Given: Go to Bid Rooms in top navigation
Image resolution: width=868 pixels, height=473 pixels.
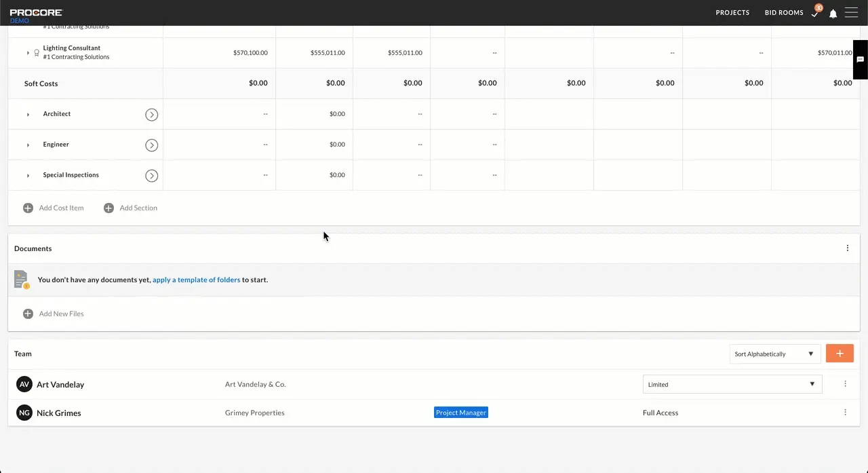Looking at the screenshot, I should [x=784, y=13].
